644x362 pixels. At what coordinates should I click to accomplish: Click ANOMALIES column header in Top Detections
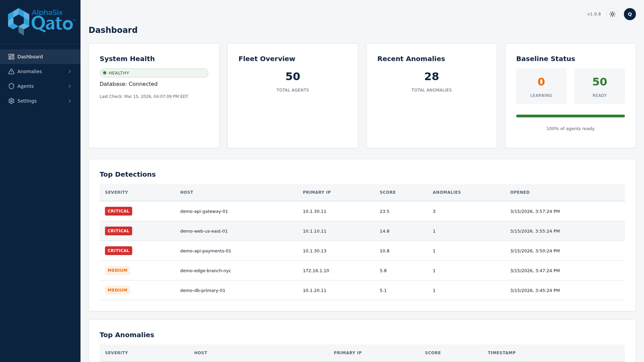pyautogui.click(x=447, y=192)
